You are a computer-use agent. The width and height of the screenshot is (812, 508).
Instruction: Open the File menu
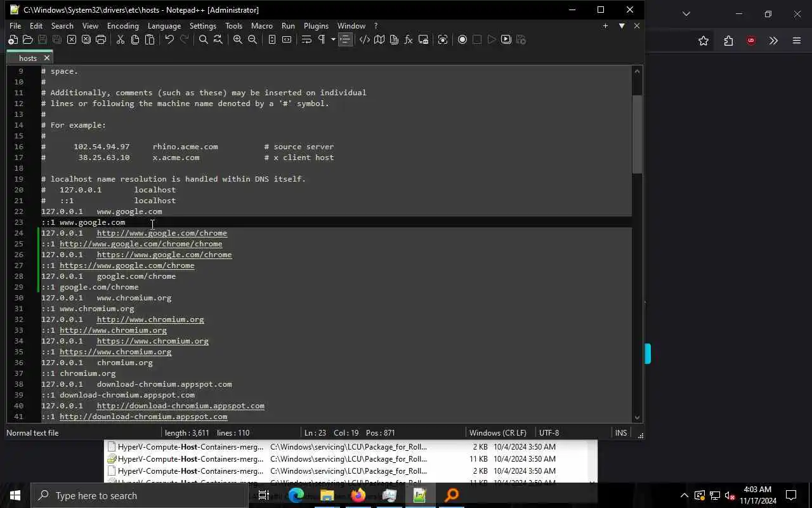[x=15, y=26]
